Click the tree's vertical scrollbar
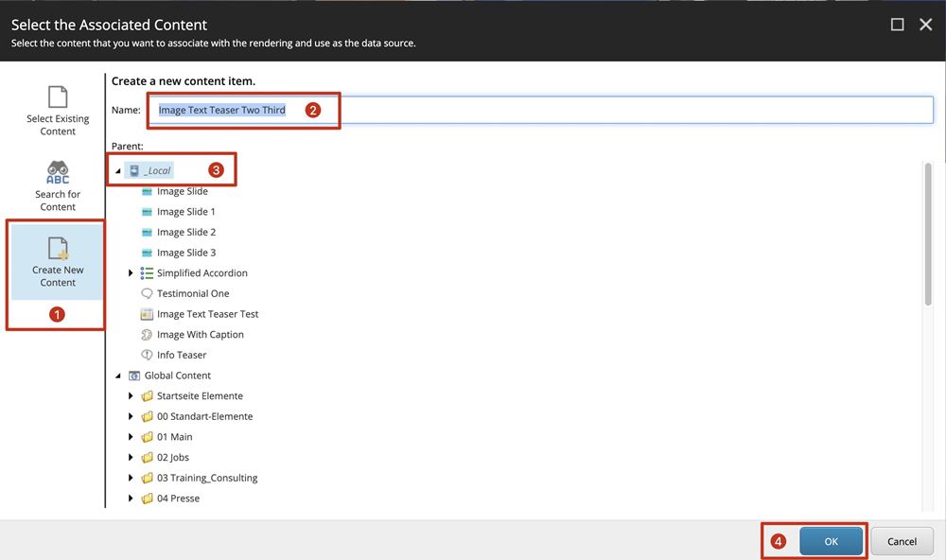The height and width of the screenshot is (560, 946). pyautogui.click(x=927, y=236)
